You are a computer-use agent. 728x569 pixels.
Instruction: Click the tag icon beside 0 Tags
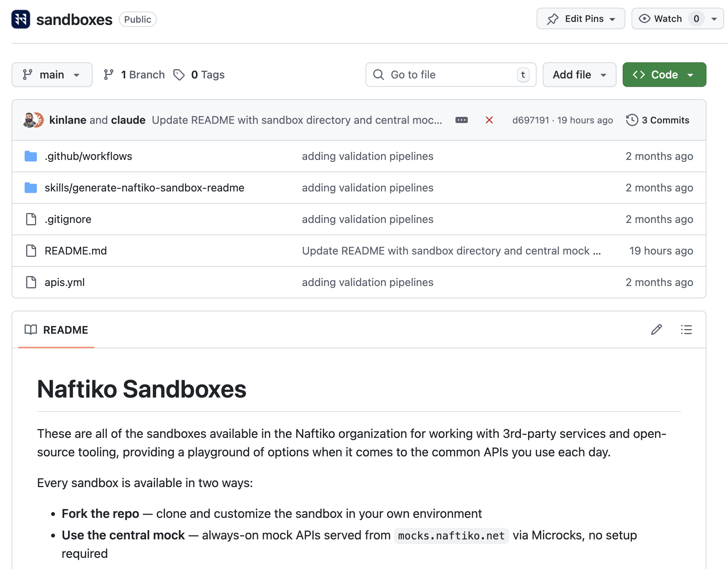(x=179, y=75)
